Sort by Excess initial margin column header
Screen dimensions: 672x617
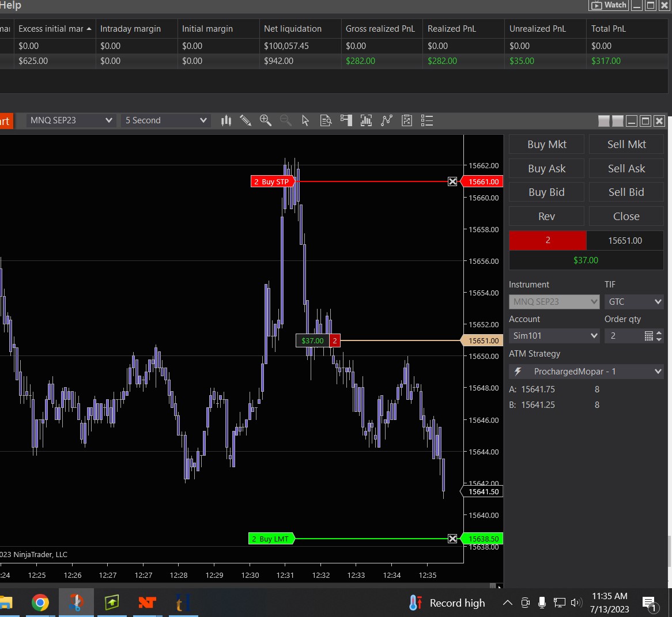coord(54,29)
